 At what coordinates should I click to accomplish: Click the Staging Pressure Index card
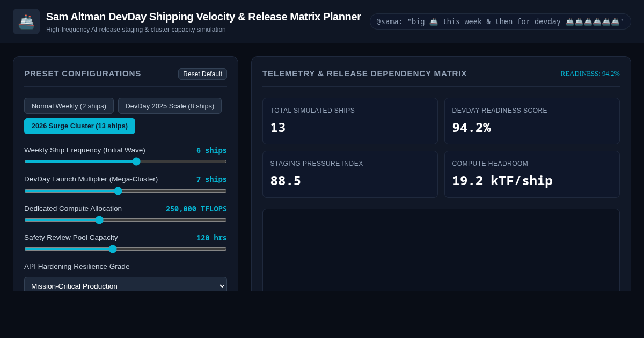click(x=350, y=174)
